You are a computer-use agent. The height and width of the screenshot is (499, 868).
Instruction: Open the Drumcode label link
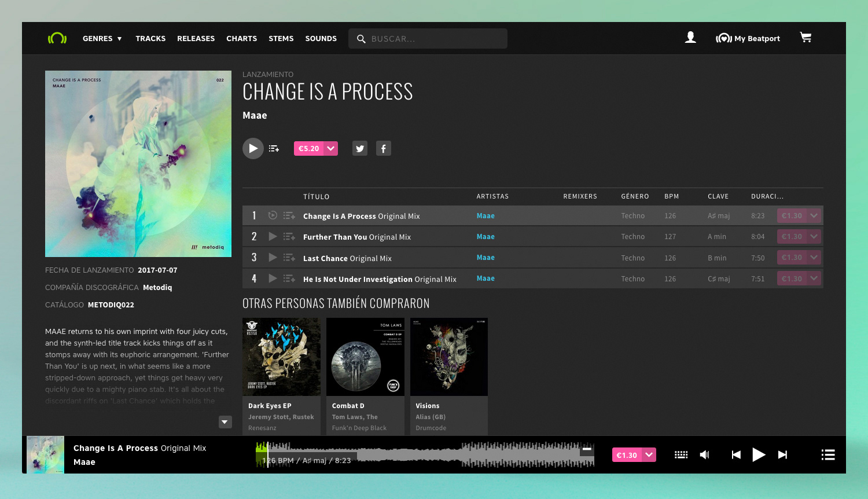coord(431,428)
